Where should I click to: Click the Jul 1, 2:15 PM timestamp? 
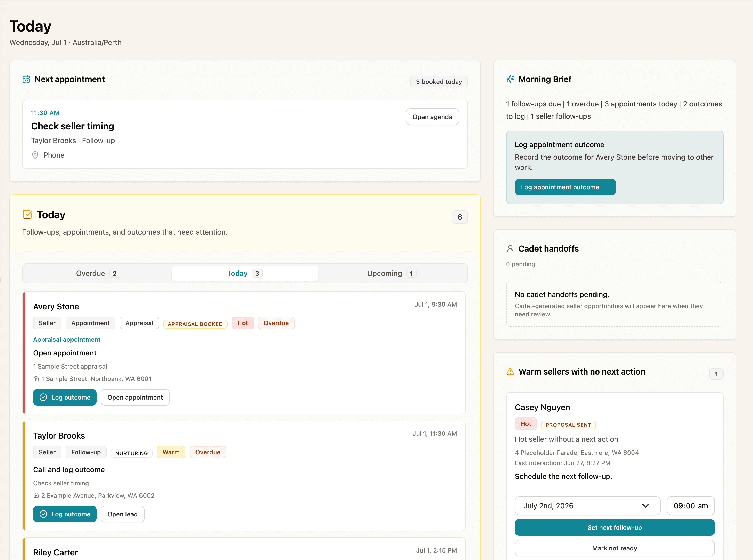point(436,550)
